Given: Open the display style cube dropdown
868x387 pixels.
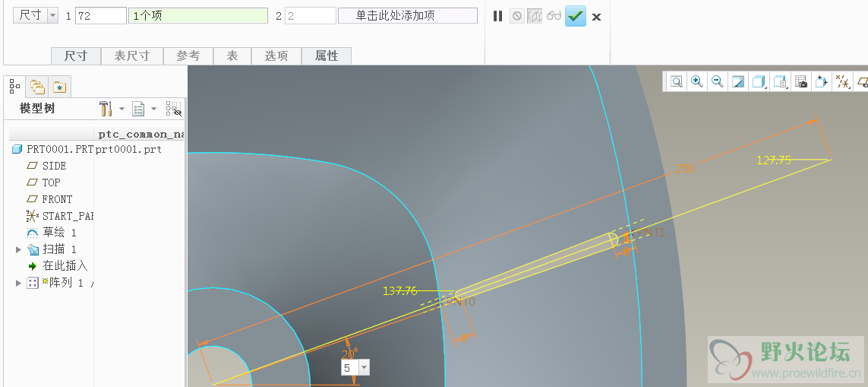Looking at the screenshot, I should click(759, 82).
